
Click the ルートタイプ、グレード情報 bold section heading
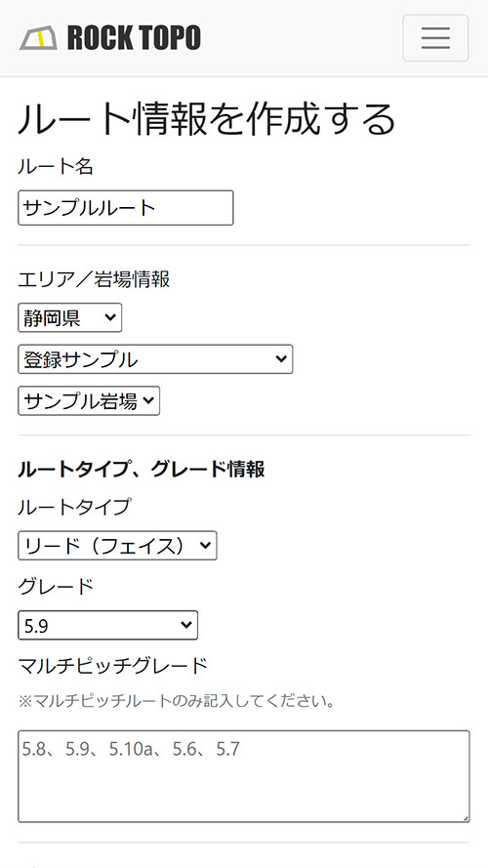tap(142, 470)
